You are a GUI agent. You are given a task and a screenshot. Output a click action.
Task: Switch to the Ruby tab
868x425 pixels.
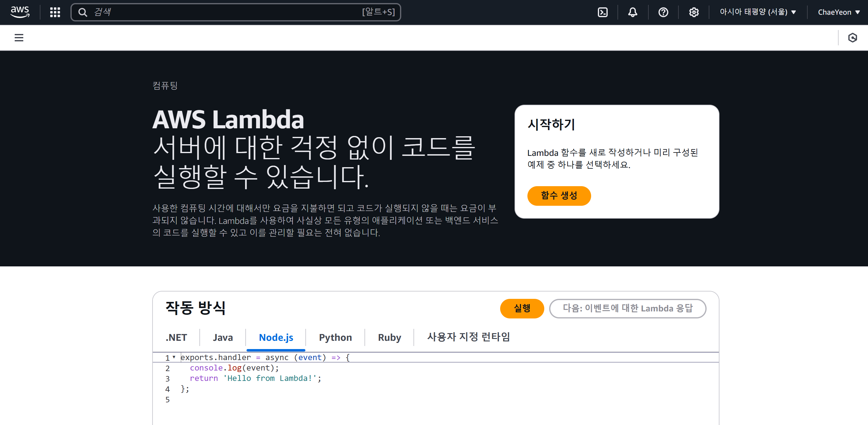389,337
